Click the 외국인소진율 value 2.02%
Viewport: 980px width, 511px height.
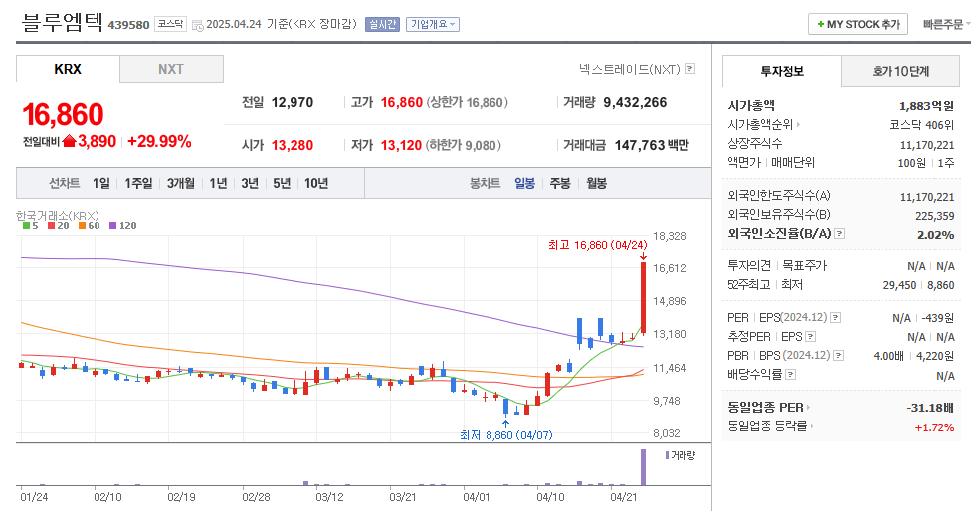pyautogui.click(x=935, y=235)
